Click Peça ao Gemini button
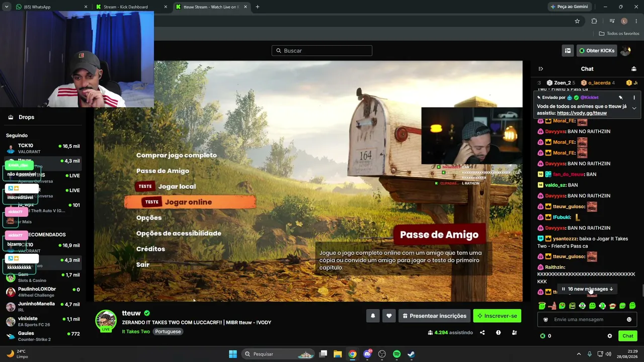This screenshot has width=644, height=362. point(569,7)
